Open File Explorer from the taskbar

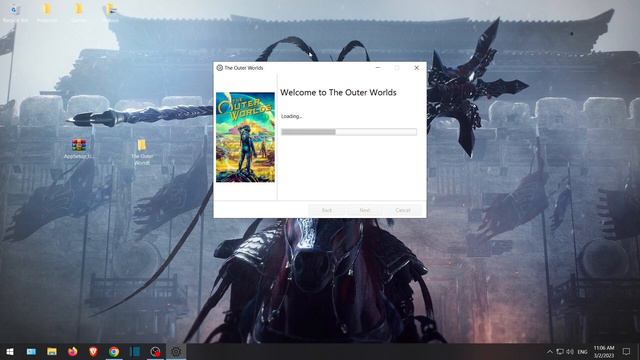(52, 351)
